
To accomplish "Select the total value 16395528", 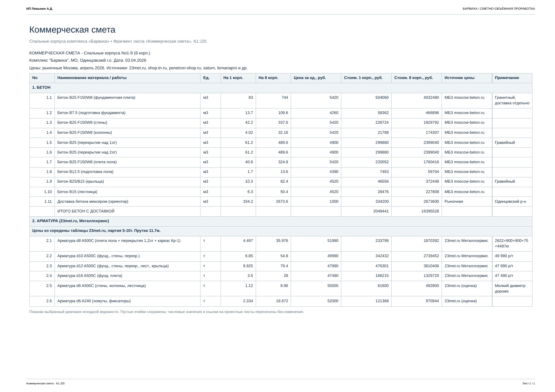I will coord(430,211).
